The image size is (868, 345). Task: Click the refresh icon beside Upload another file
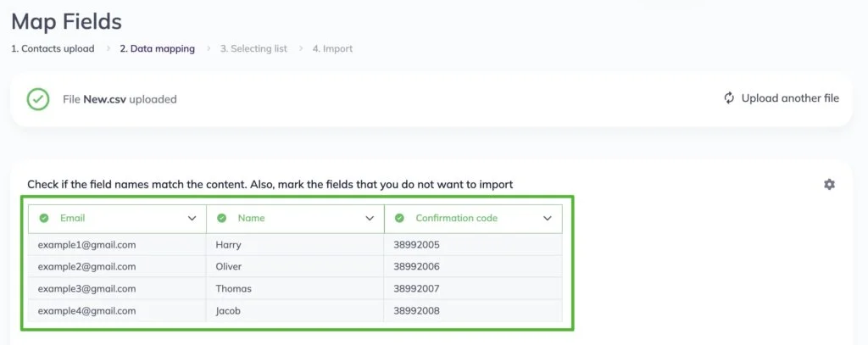729,98
